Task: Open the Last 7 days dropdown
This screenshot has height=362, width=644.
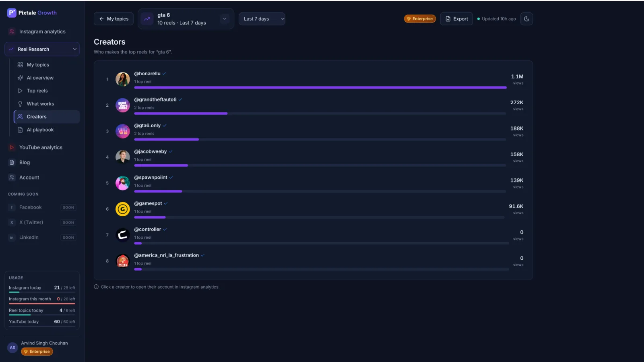Action: [262, 19]
